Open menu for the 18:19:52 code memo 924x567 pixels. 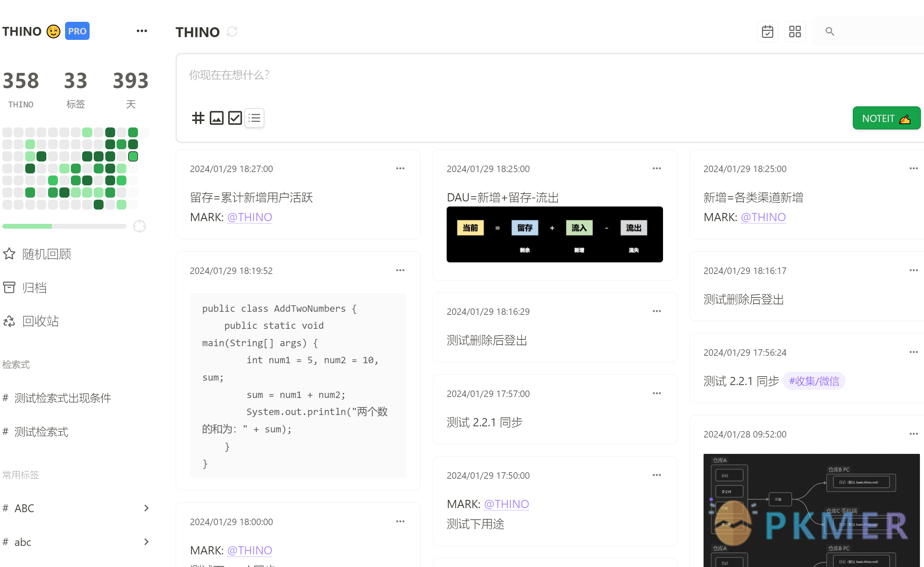400,270
